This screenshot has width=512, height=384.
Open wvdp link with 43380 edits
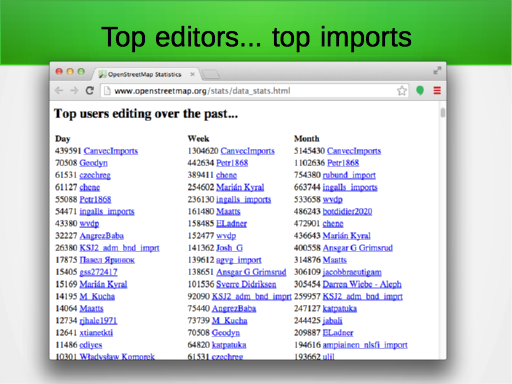89,224
